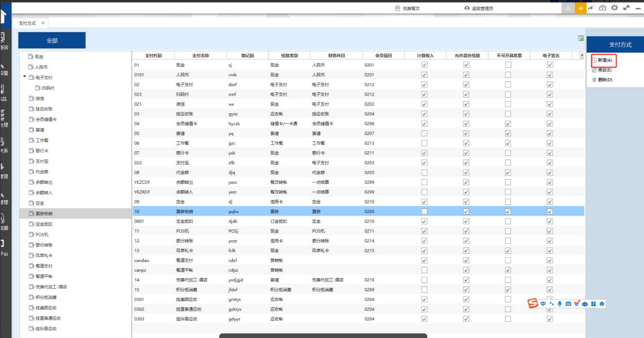Click the trash icon for 删除(D)
This screenshot has height=338, width=644.
coord(594,80)
